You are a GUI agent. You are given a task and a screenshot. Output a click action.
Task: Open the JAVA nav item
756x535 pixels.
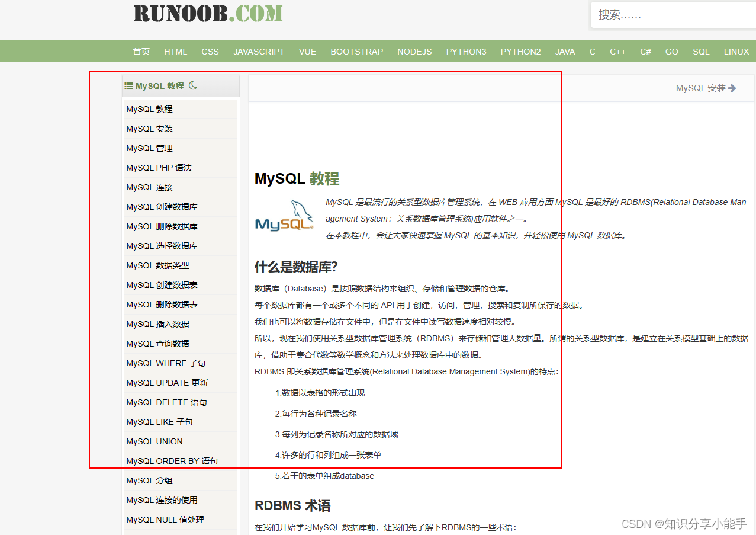tap(565, 52)
